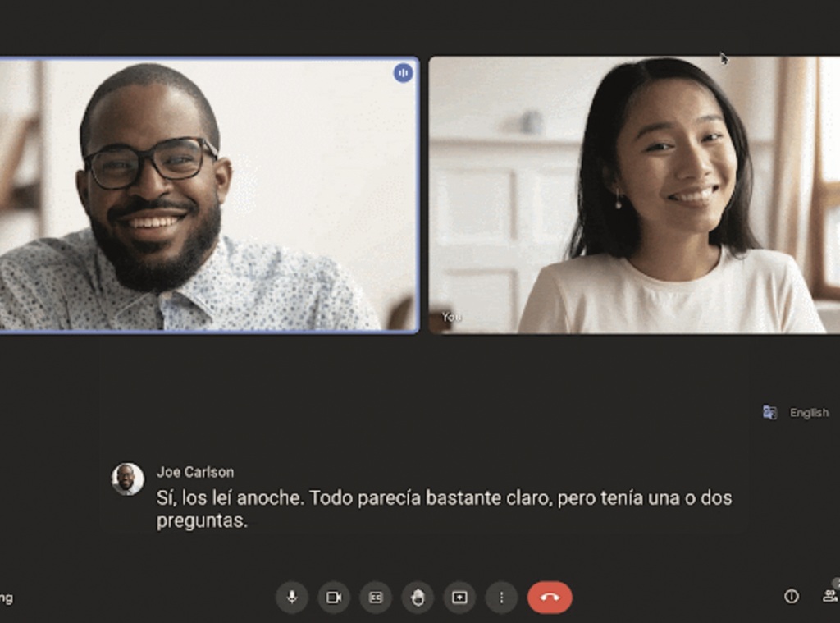Click the participant count badge
The height and width of the screenshot is (623, 840).
(x=836, y=584)
